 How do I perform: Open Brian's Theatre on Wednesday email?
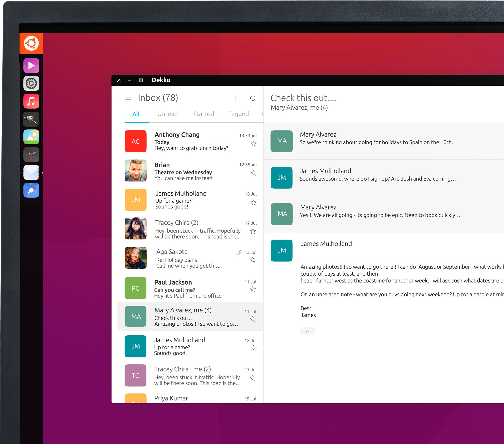[190, 171]
